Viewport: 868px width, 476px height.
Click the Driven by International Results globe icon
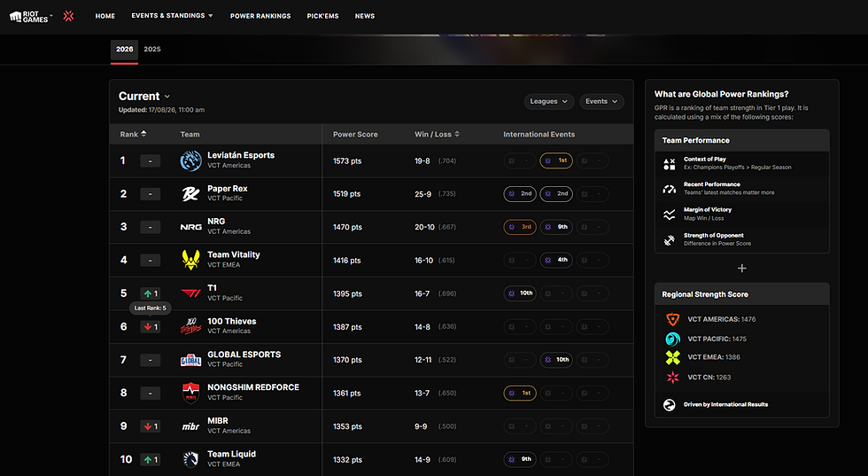pyautogui.click(x=670, y=404)
